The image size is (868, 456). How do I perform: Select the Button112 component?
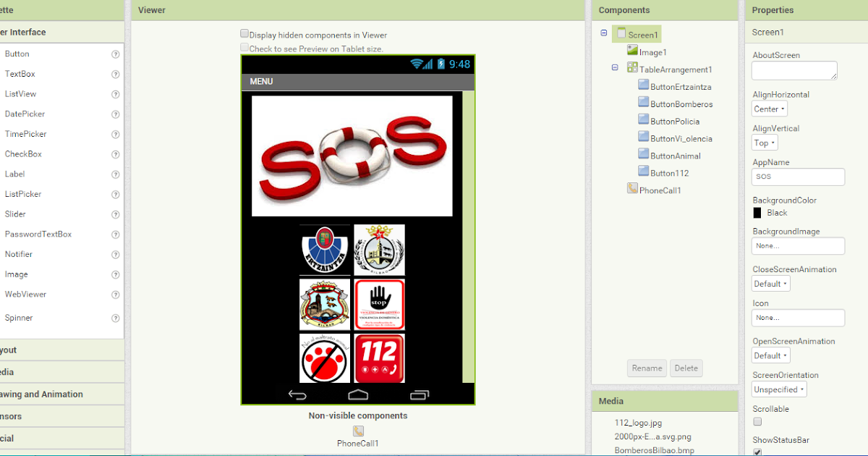pos(644,172)
